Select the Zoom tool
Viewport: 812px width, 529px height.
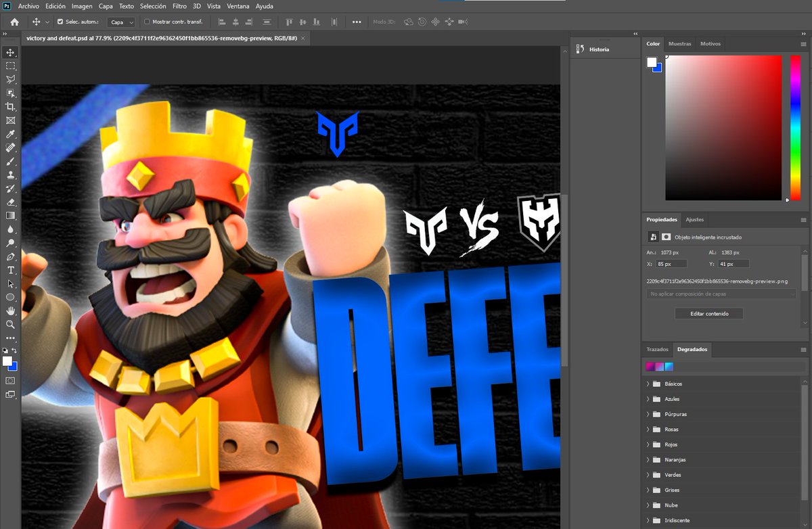pos(10,324)
